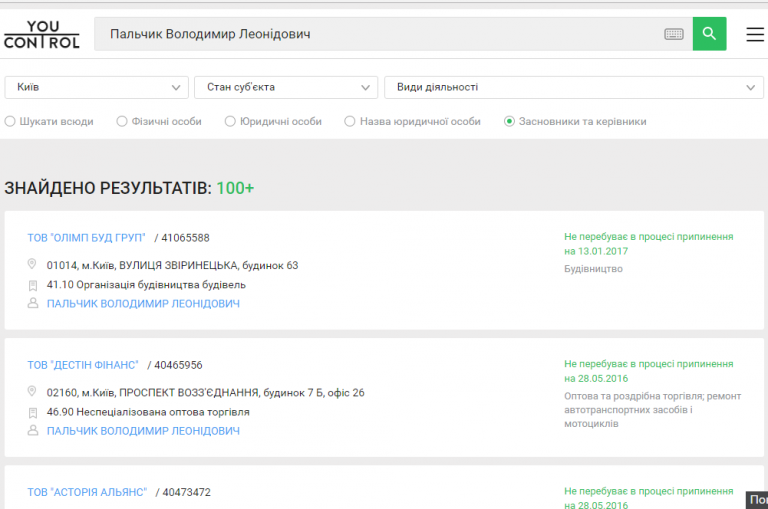Click the YouControl logo
This screenshot has width=768, height=509.
point(41,34)
